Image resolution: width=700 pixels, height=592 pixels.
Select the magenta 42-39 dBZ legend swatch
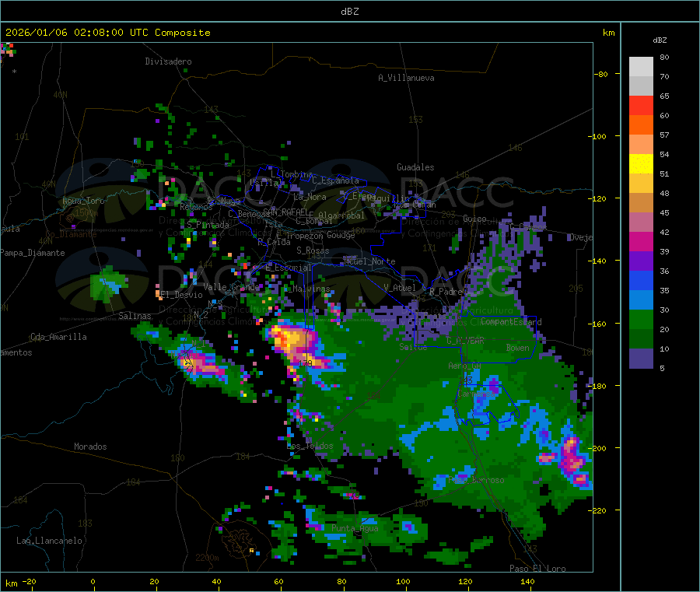coord(641,241)
